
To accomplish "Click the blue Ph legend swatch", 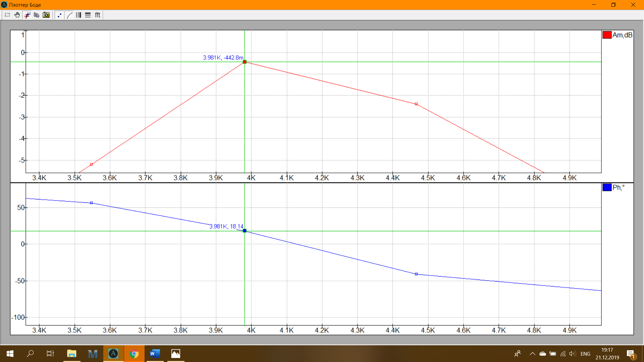I will pyautogui.click(x=607, y=187).
